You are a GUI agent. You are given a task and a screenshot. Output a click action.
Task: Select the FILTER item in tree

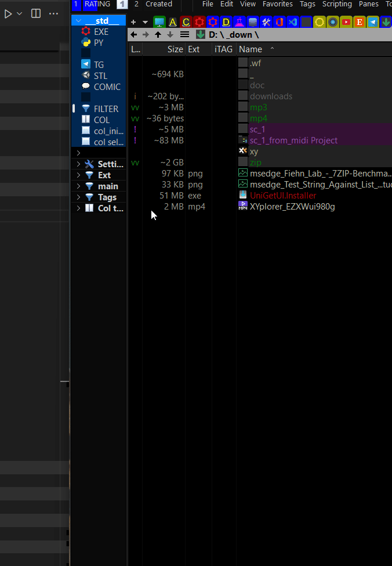click(x=106, y=109)
